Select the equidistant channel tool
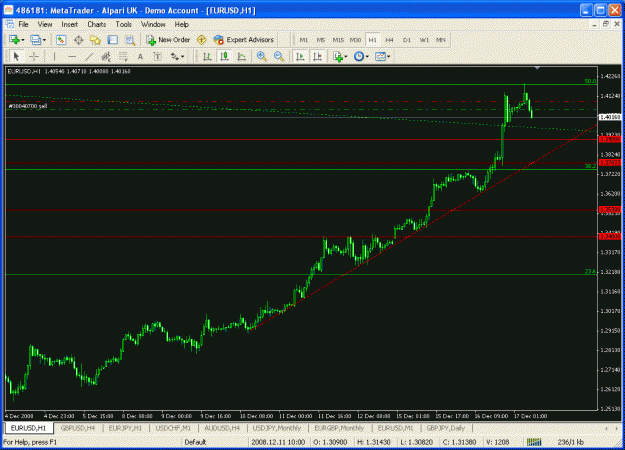Viewport: 625px width, 450px height. (x=106, y=56)
